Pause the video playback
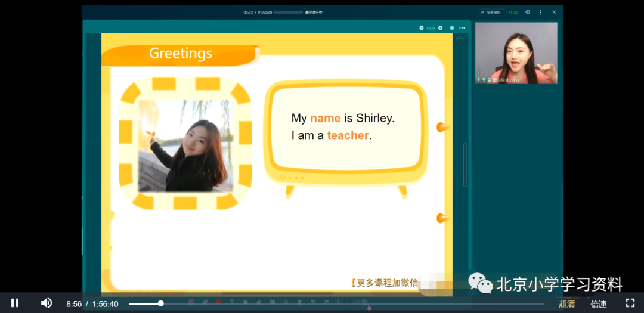 click(15, 303)
